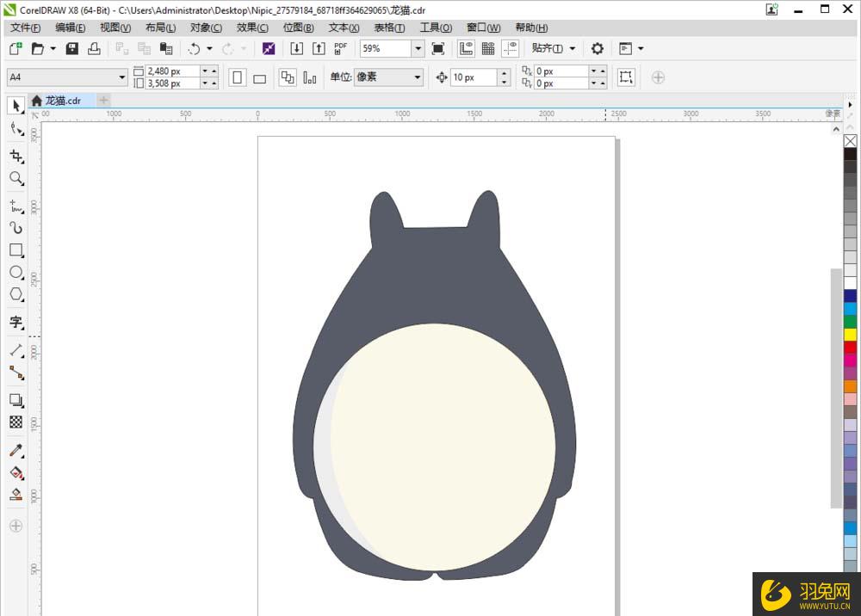The height and width of the screenshot is (616, 861).
Task: Pick the red palette swatch
Action: [x=850, y=348]
